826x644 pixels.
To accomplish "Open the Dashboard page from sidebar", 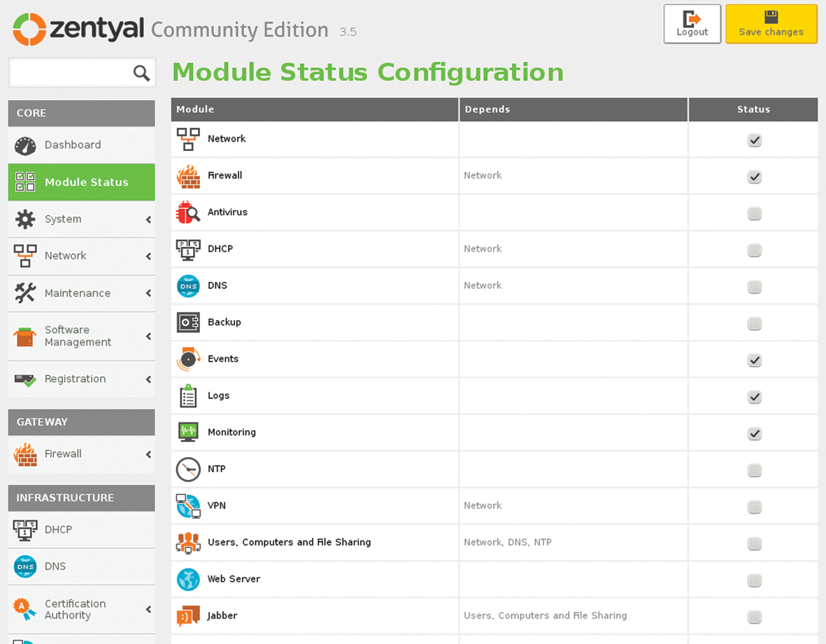I will coord(73,145).
